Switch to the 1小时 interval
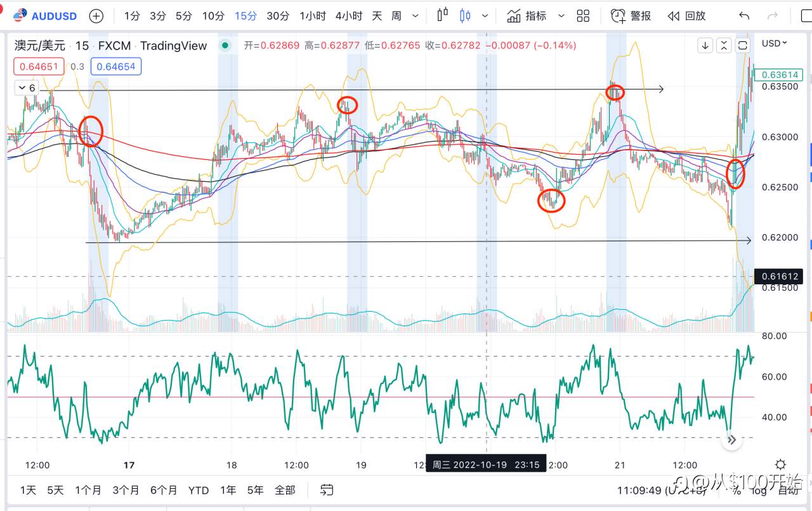Screen dimensions: 812x511 312,16
